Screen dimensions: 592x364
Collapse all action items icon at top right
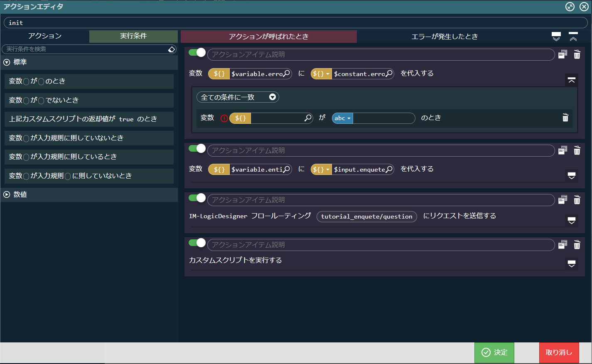(573, 37)
